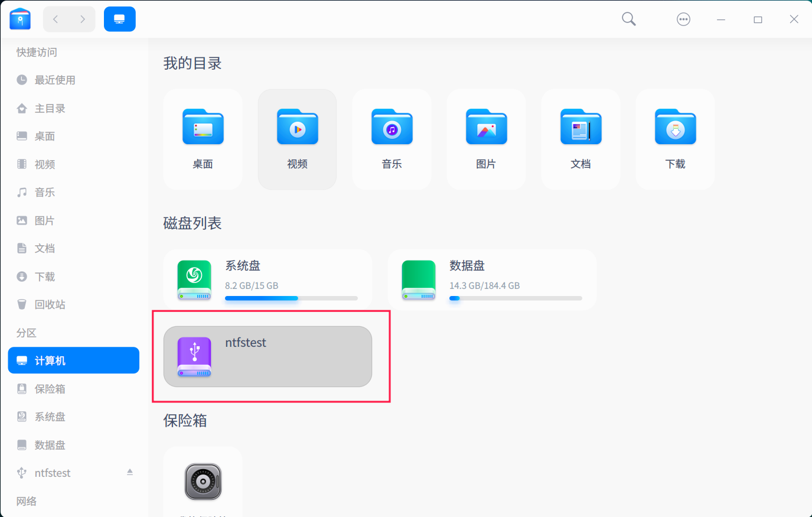Viewport: 812px width, 517px height.
Task: Select 计算机 in the sidebar
Action: [73, 360]
